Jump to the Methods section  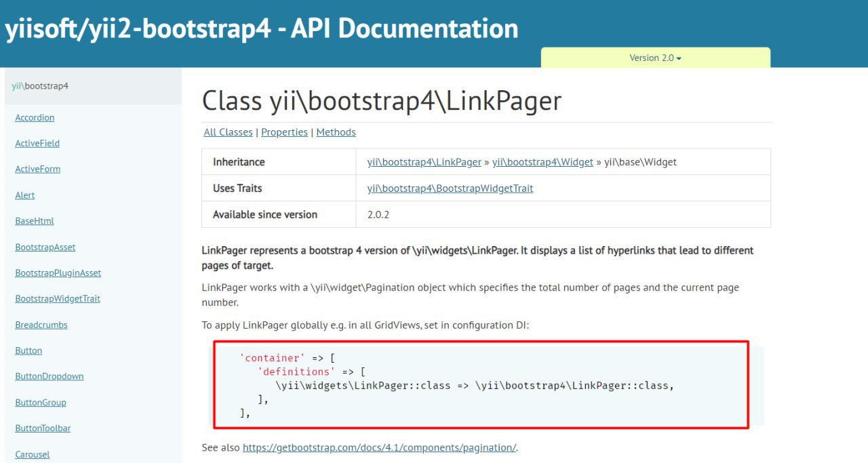pos(336,132)
